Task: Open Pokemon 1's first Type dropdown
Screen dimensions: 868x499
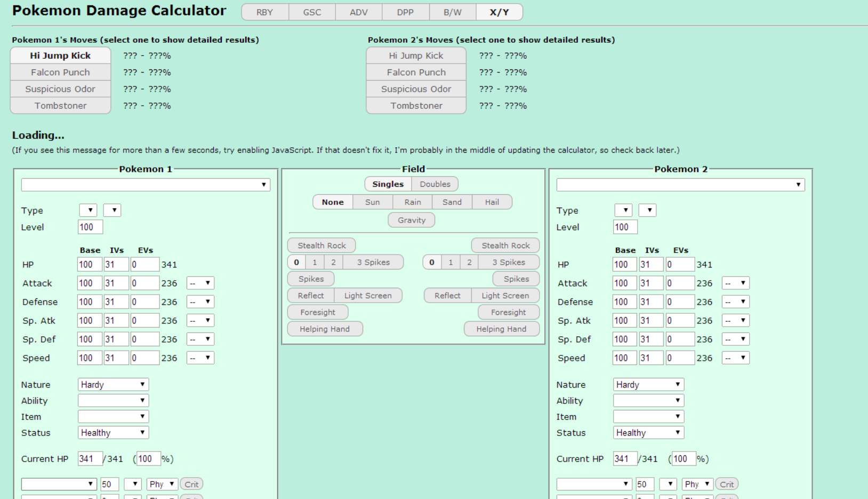Action: [88, 210]
